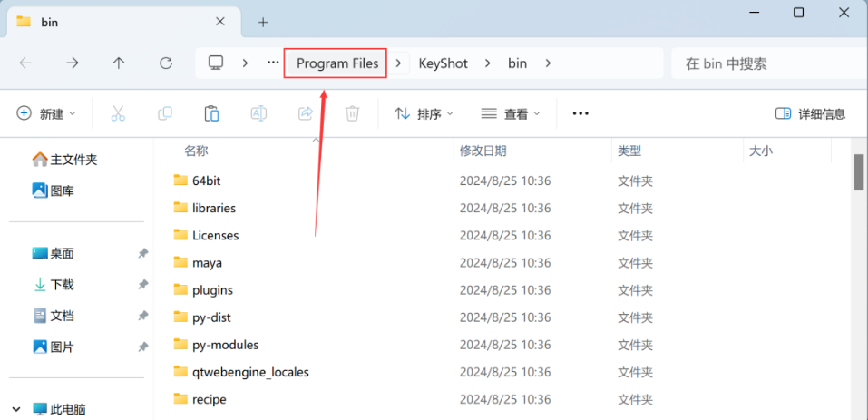Viewport: 868px width, 420px height.
Task: Open 图片 in the sidebar
Action: (54, 347)
